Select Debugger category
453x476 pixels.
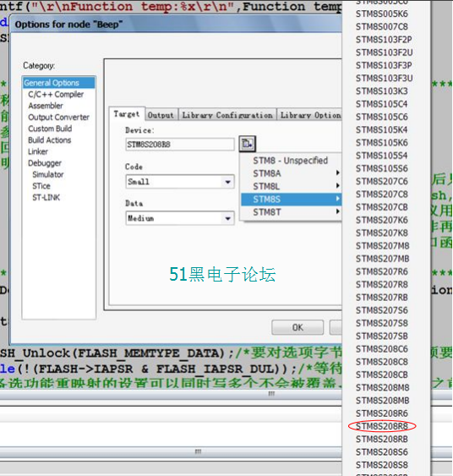(45, 163)
